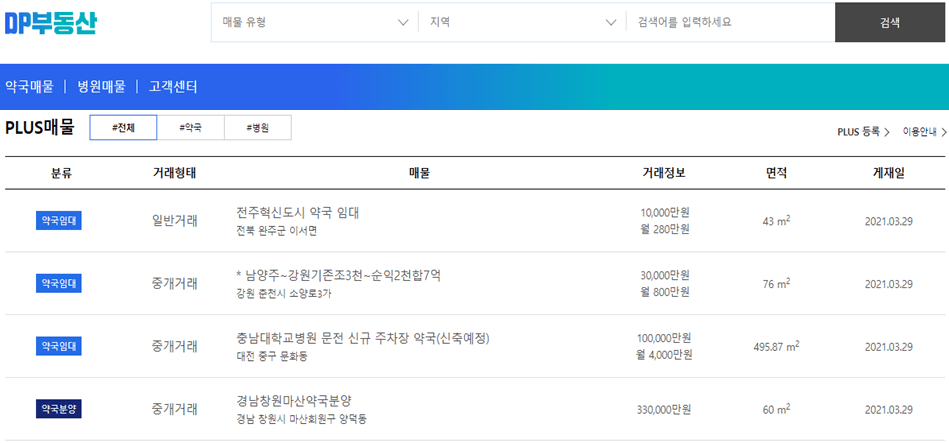
Task: Click 중개거래 in 남양주~강원 row
Action: pyautogui.click(x=174, y=284)
